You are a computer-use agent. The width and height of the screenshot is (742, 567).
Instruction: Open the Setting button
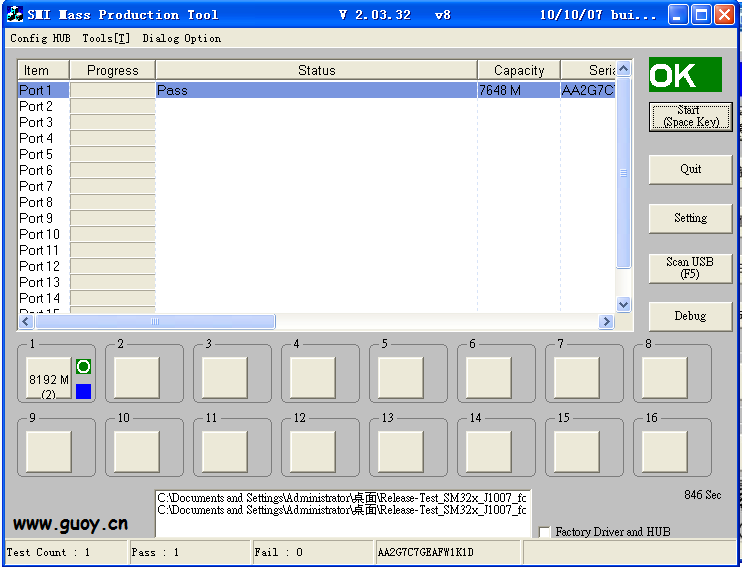[690, 218]
